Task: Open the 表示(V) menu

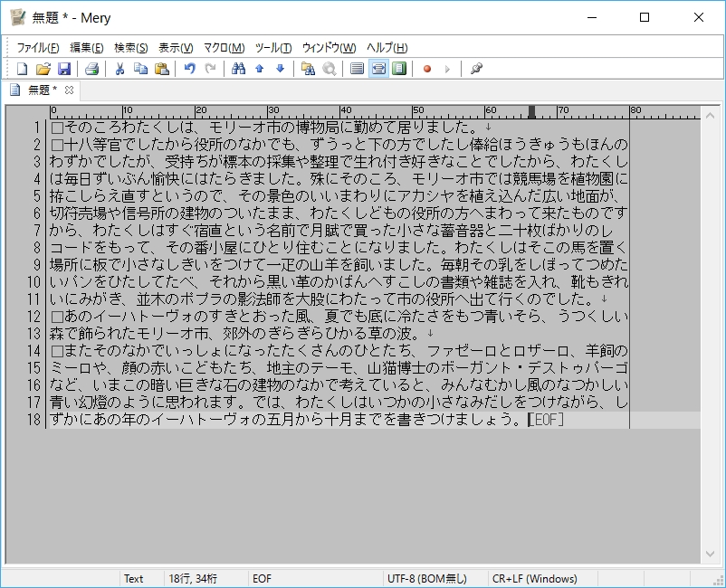Action: point(176,48)
